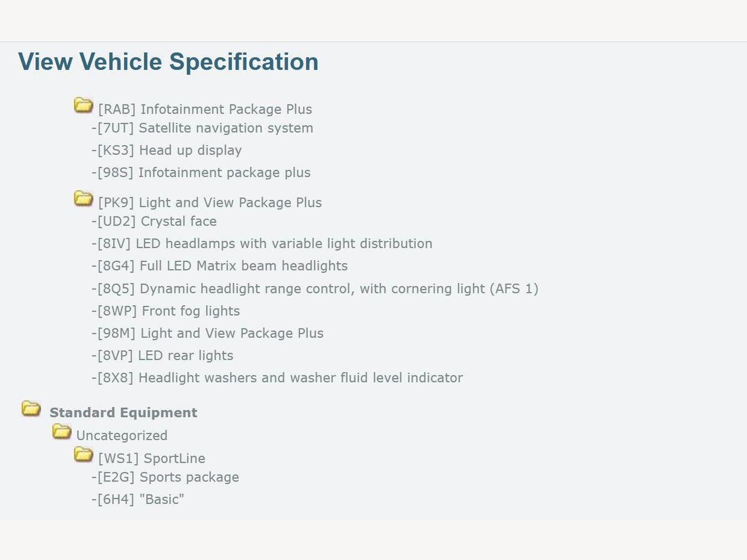Image resolution: width=747 pixels, height=560 pixels.
Task: Click the folder icon beside Light and View Package Plus
Action: tap(83, 199)
